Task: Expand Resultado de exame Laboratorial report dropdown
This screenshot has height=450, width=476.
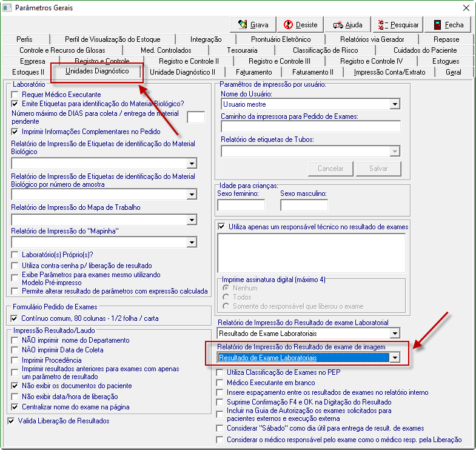Action: pyautogui.click(x=395, y=334)
